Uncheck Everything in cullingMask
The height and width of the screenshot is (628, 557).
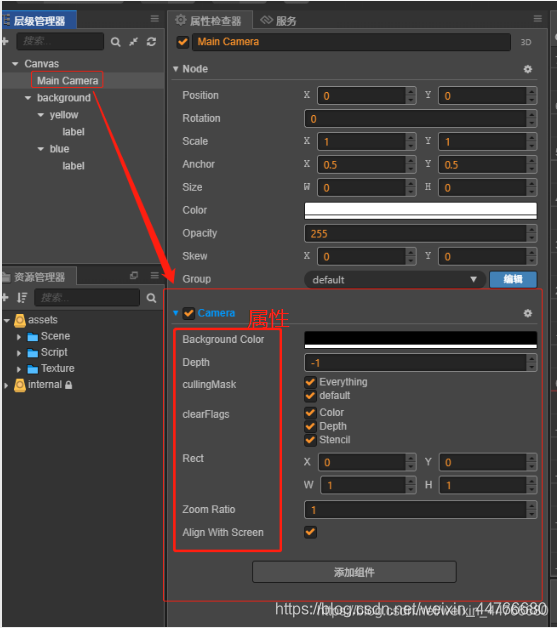[x=310, y=382]
